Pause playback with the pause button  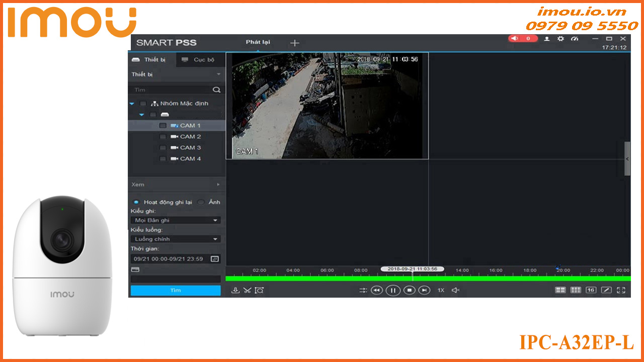coord(392,291)
